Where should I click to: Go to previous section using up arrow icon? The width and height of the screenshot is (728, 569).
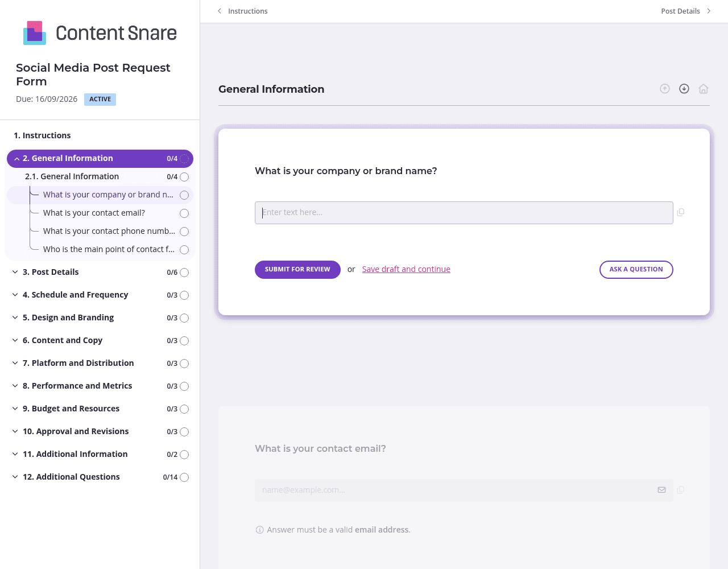665,89
